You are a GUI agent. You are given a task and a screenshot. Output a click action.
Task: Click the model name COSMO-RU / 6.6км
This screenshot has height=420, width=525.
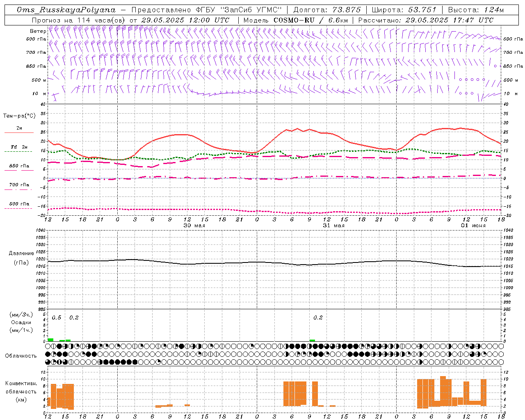point(311,20)
